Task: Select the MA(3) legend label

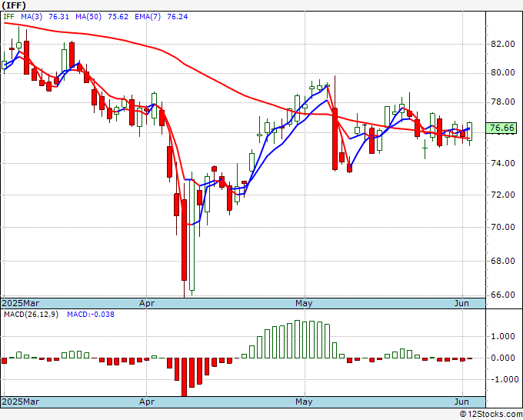Action: point(32,17)
